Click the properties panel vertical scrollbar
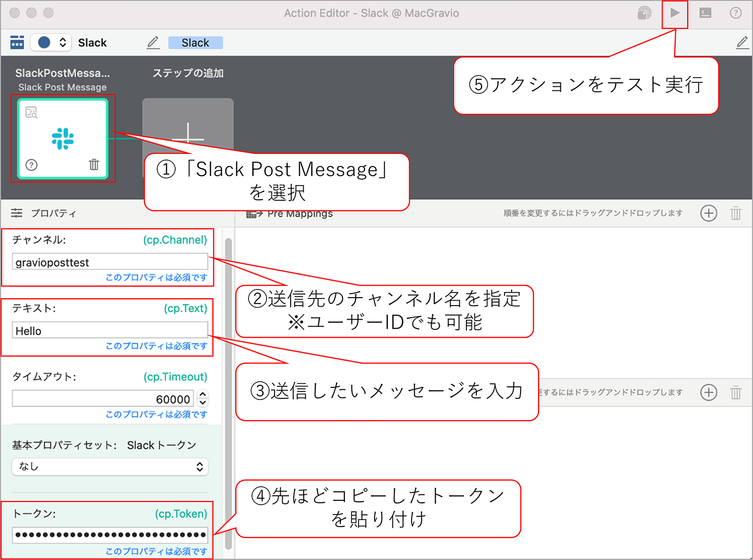The image size is (753, 560). coord(228,394)
